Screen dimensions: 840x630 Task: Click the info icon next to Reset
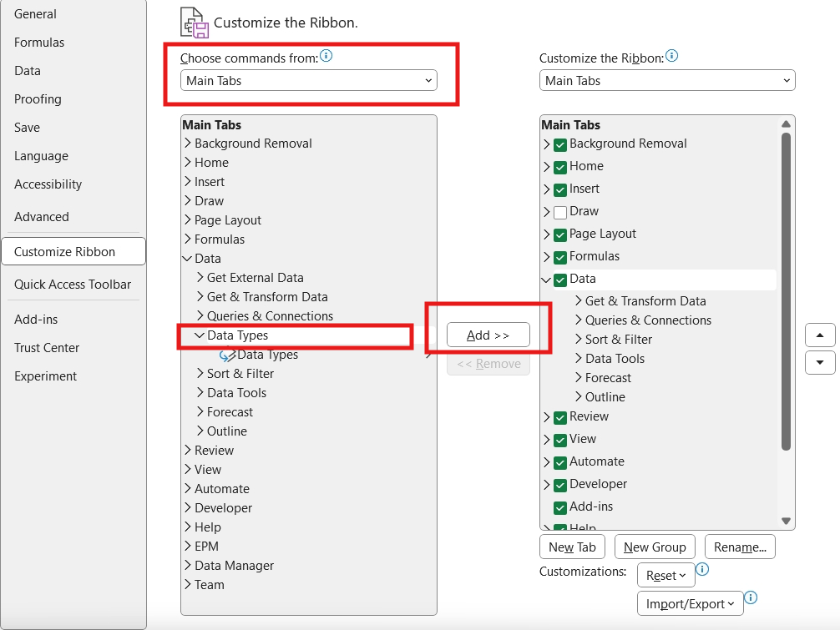click(x=702, y=568)
